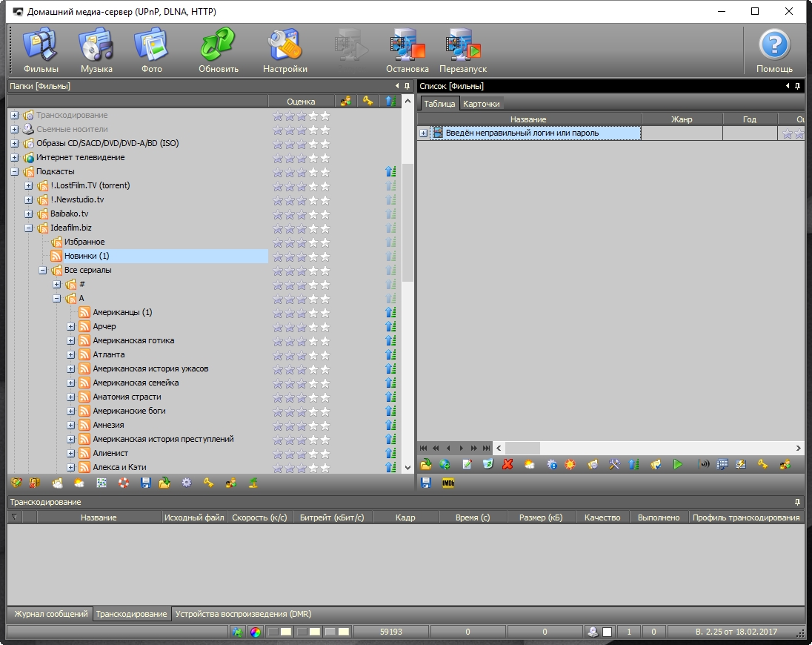Image resolution: width=812 pixels, height=645 pixels.
Task: Expand the Интернет телевидение node
Action: coord(14,158)
